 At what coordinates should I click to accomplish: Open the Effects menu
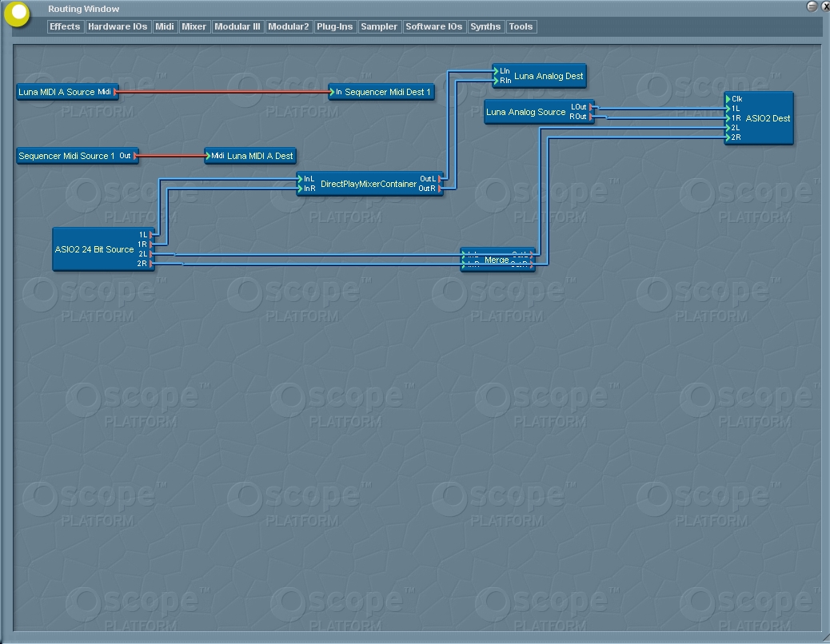[65, 26]
